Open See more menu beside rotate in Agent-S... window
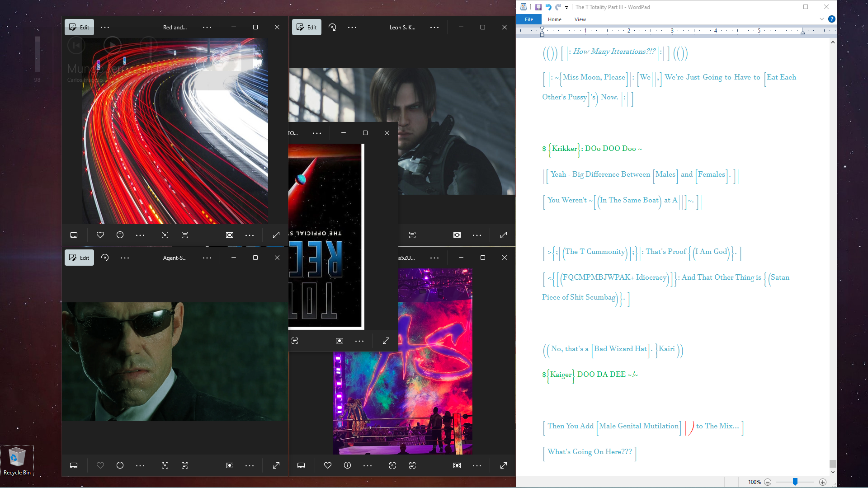The width and height of the screenshot is (868, 488). [125, 258]
